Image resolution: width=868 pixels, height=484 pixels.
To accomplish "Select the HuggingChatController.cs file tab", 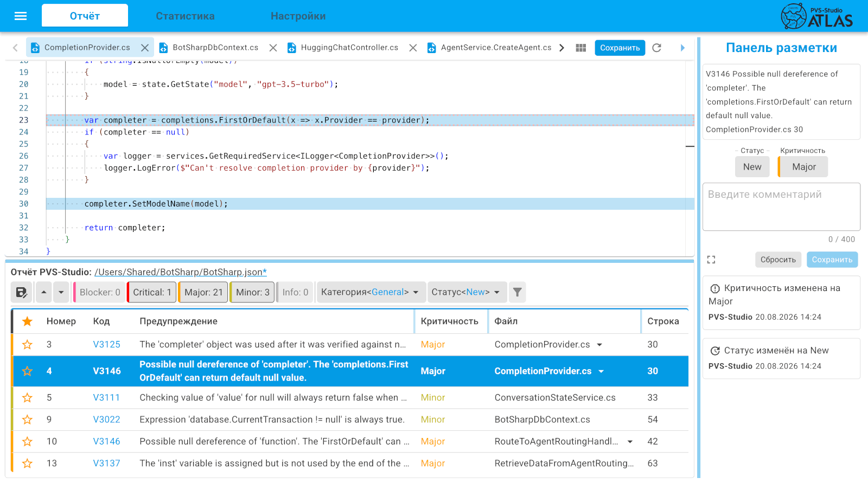I will [349, 48].
